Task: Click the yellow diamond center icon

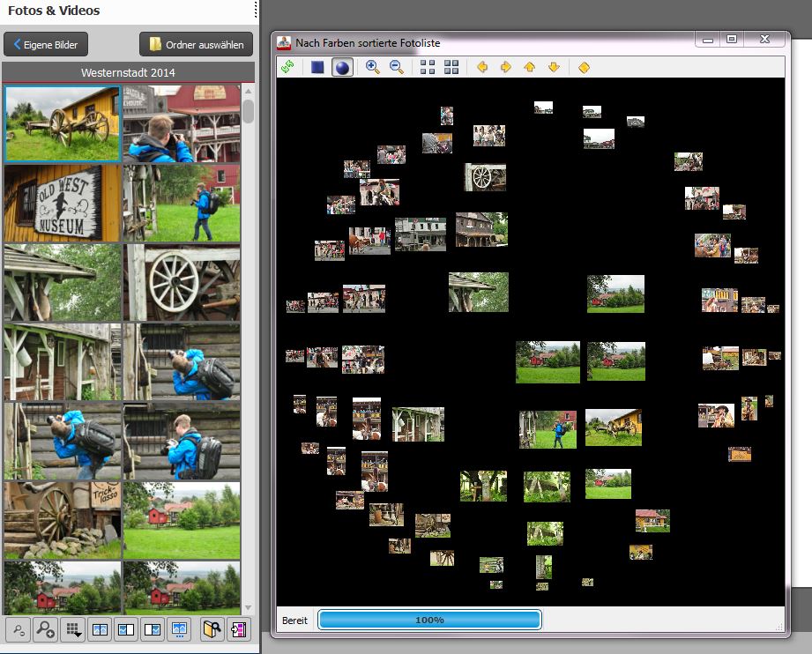Action: (x=584, y=67)
